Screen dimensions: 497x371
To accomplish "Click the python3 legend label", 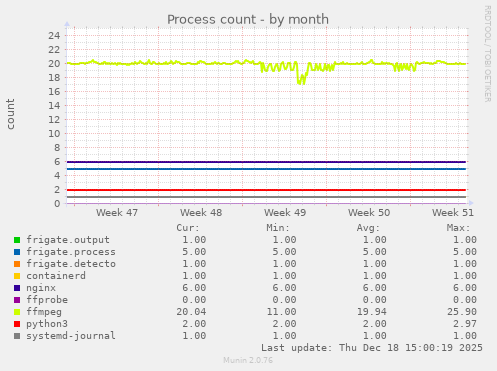I will coord(47,324).
